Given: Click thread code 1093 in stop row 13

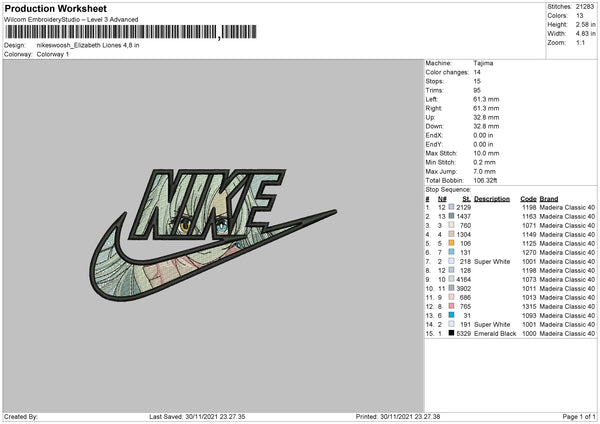Looking at the screenshot, I should tap(529, 316).
